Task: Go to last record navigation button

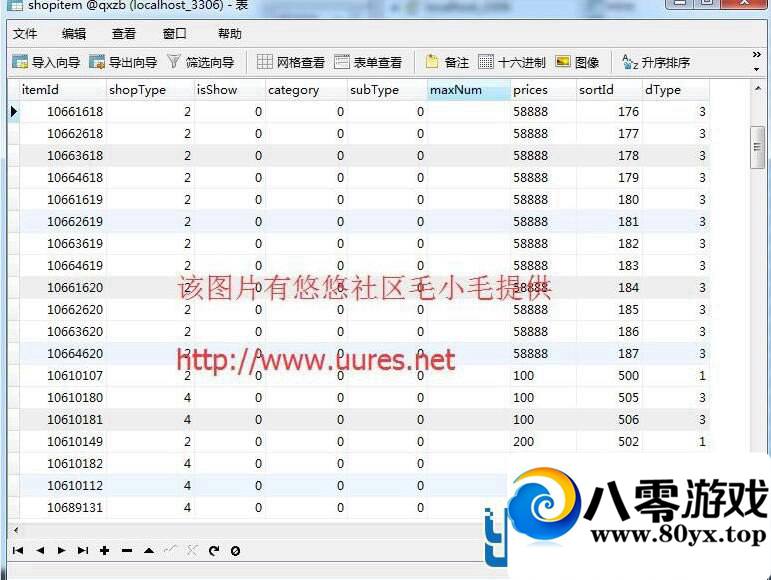Action: 83,550
